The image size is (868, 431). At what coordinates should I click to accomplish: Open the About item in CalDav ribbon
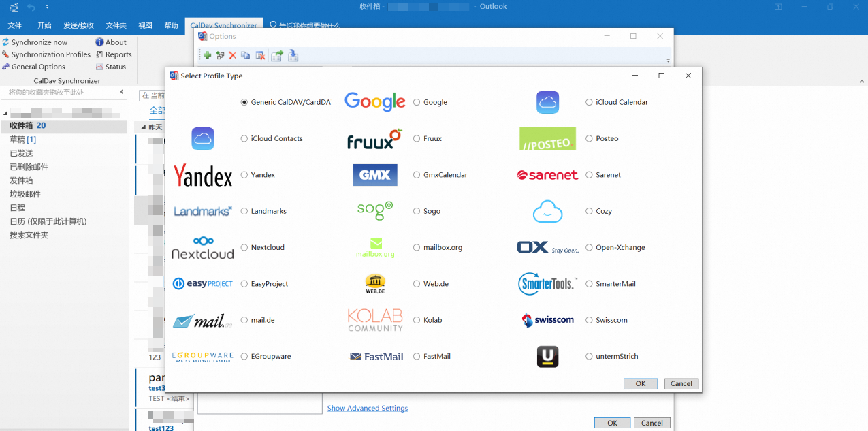click(x=111, y=42)
